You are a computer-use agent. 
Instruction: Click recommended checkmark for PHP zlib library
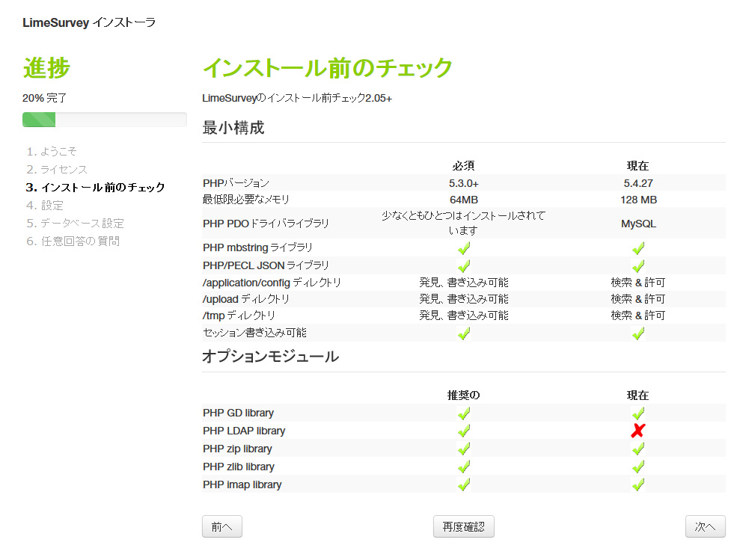point(464,467)
